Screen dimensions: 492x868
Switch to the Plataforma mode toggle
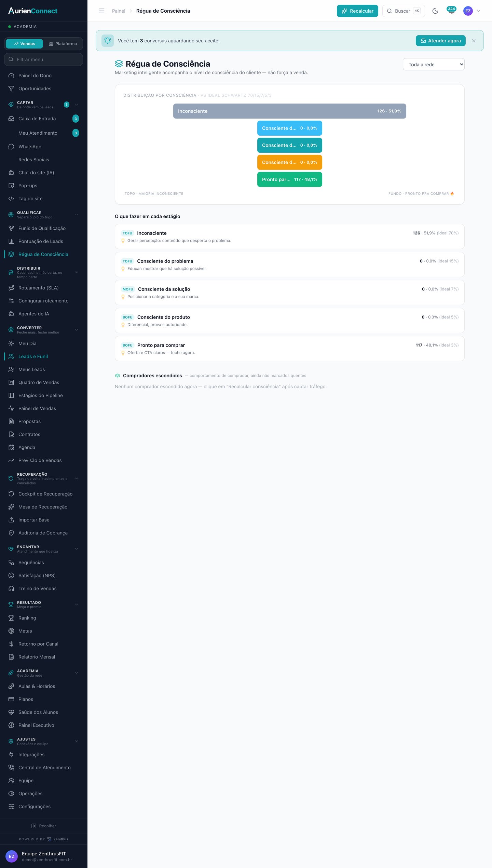tap(63, 44)
